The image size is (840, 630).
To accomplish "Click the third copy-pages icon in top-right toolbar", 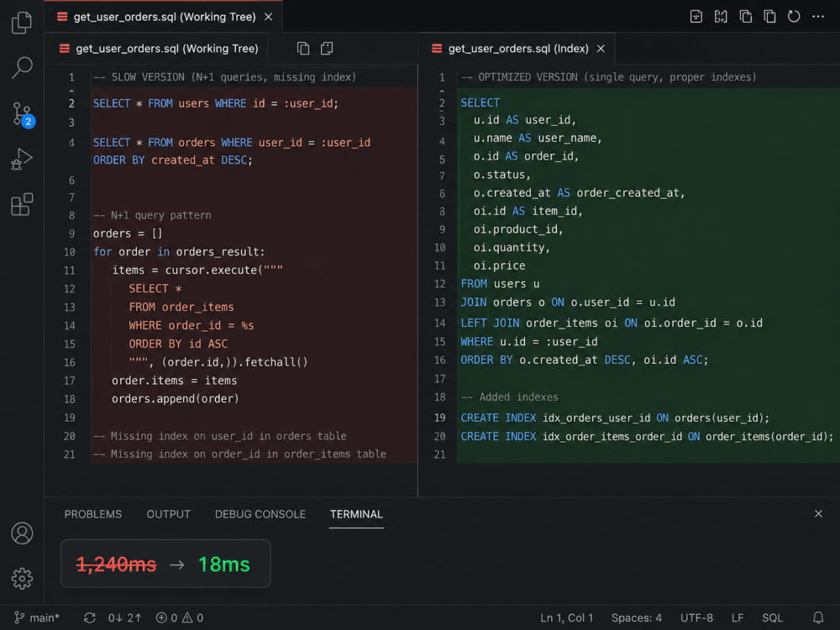I will click(x=745, y=17).
